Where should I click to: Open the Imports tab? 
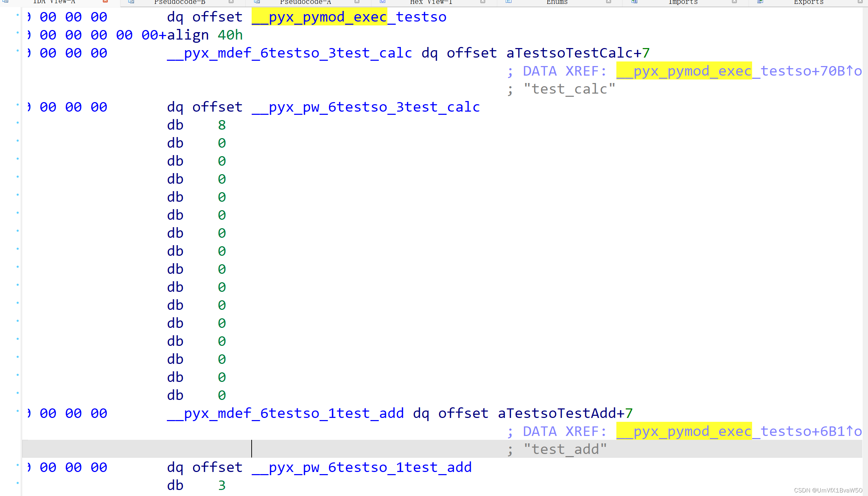coord(683,2)
